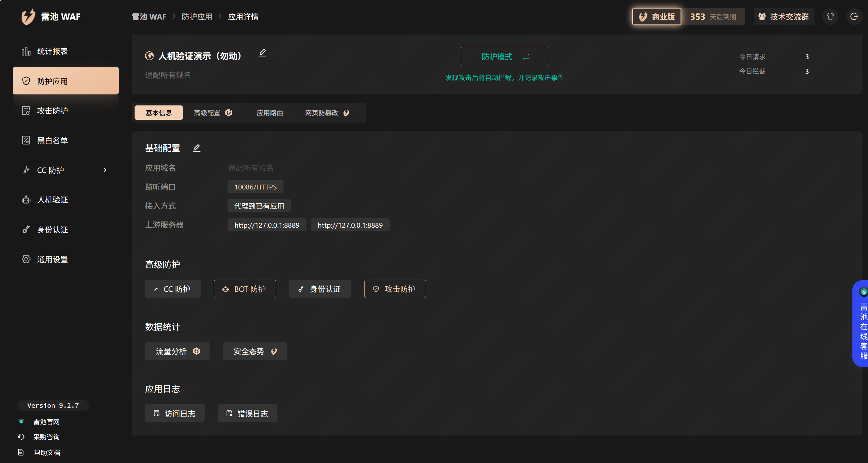Open 流量分析 under 数据统计

[x=177, y=351]
